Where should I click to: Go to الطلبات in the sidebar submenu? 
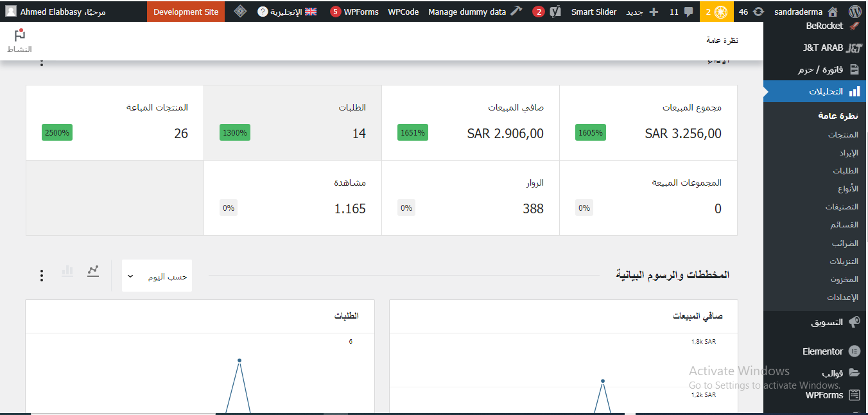846,171
